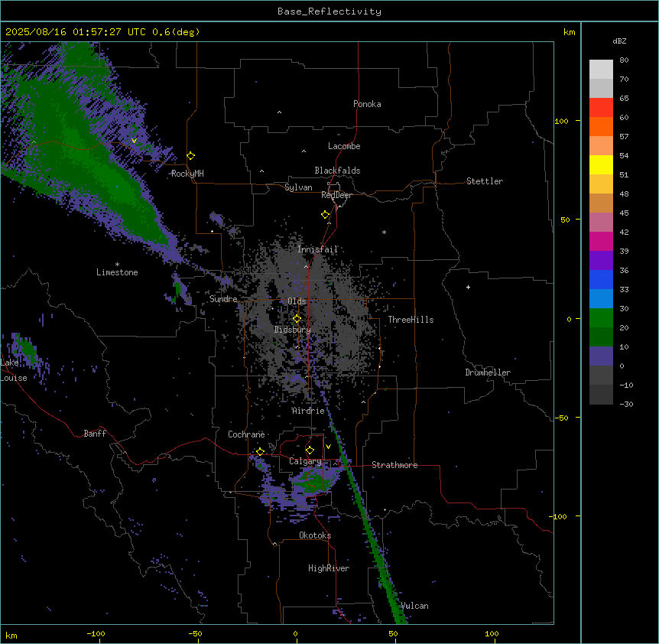Click the ThreeHills label
The image size is (659, 644).
(411, 320)
